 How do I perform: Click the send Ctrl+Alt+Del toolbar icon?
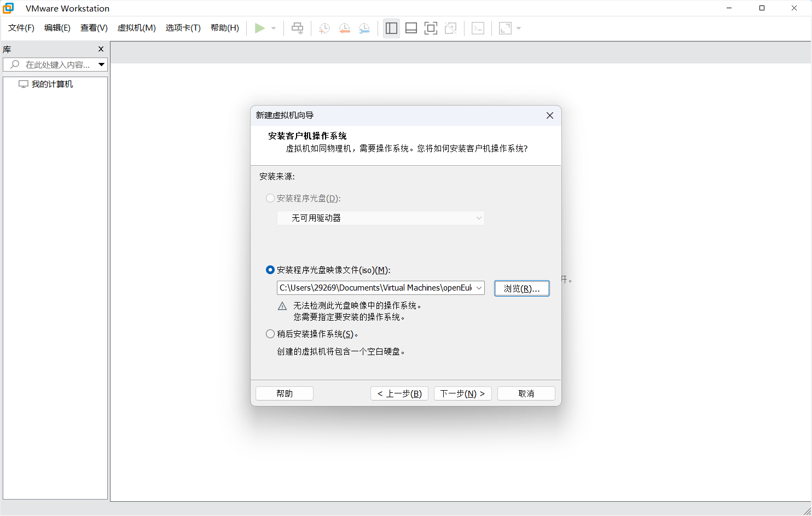pos(298,28)
